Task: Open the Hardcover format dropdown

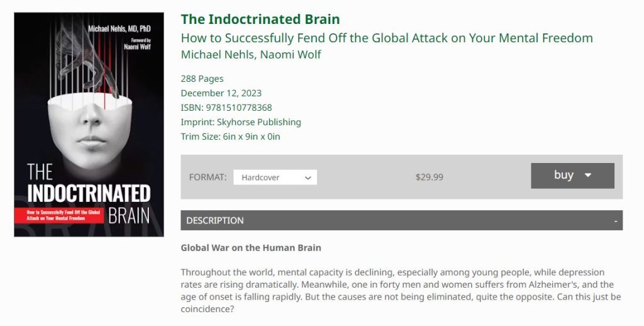Action: pyautogui.click(x=275, y=177)
